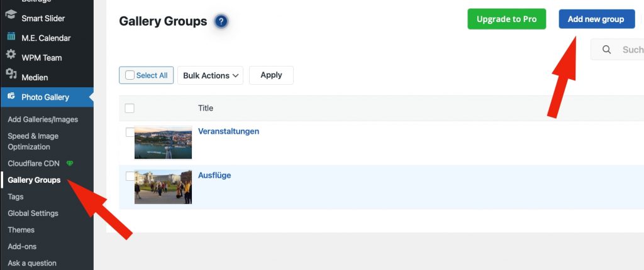
Task: Open the Veranstaltungen group link
Action: click(x=228, y=131)
